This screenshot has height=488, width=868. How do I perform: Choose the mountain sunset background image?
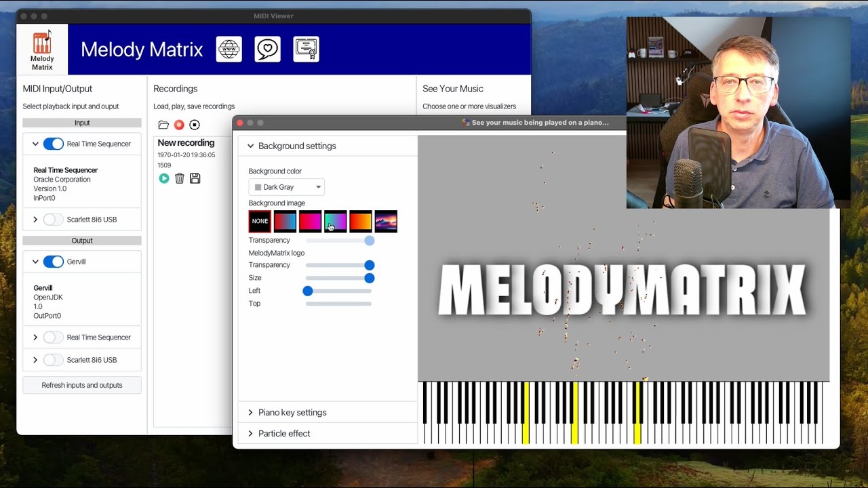(386, 221)
